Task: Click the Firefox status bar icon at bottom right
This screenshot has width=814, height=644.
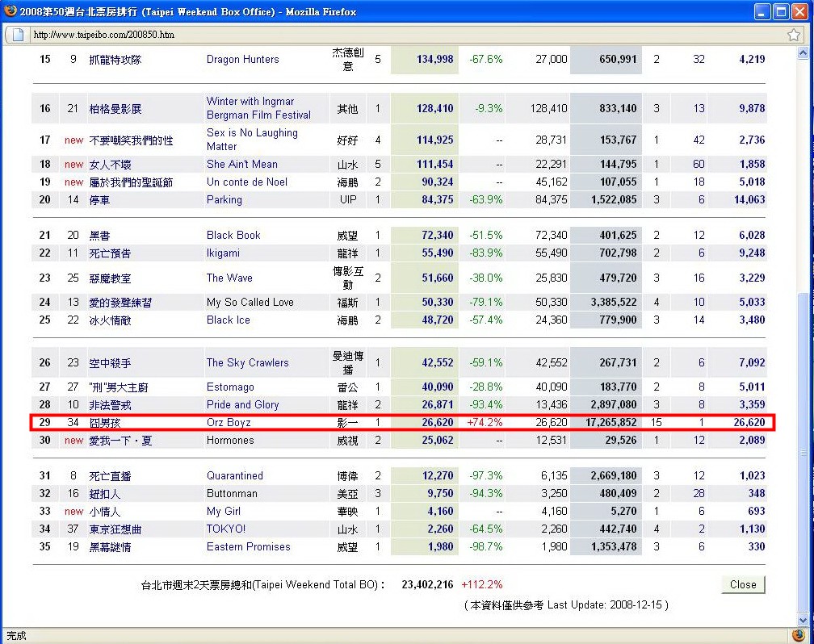Action: click(799, 635)
